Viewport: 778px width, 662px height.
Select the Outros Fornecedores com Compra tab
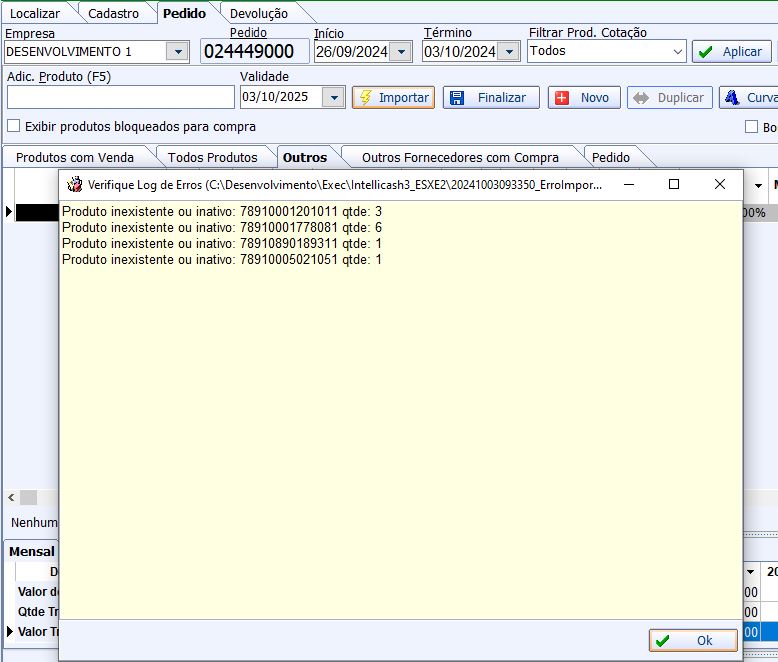[460, 157]
